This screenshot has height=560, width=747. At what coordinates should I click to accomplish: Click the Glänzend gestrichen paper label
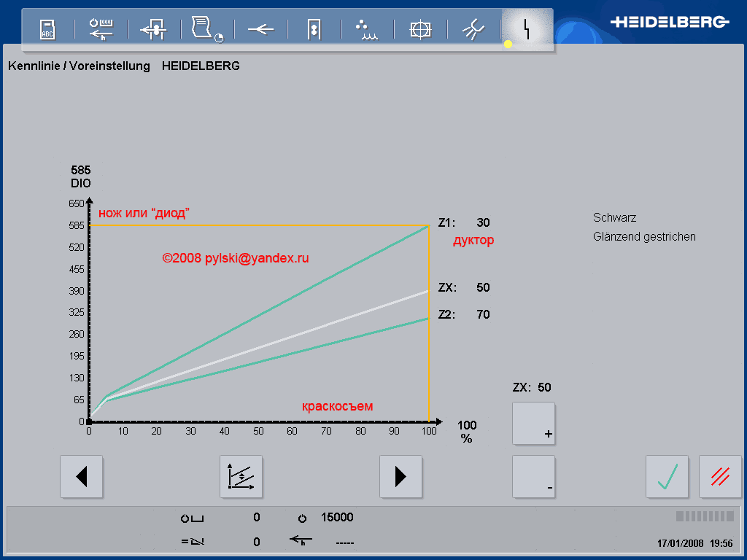[x=644, y=237]
